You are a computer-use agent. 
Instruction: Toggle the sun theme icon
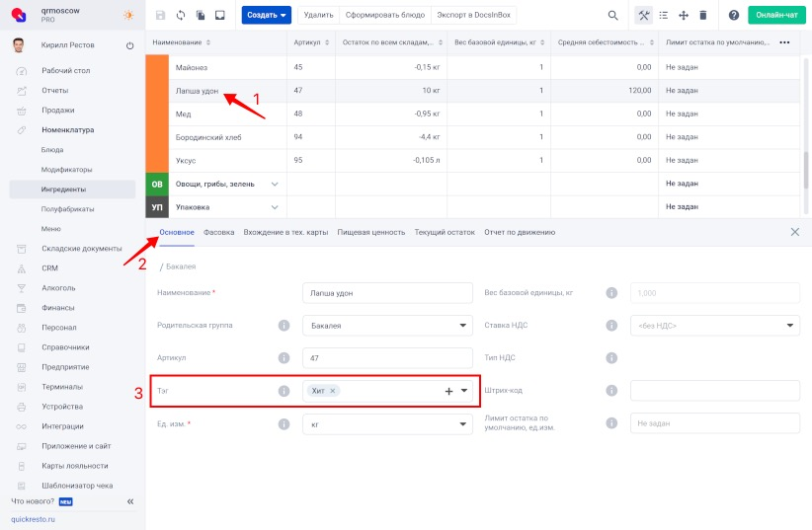[x=128, y=15]
